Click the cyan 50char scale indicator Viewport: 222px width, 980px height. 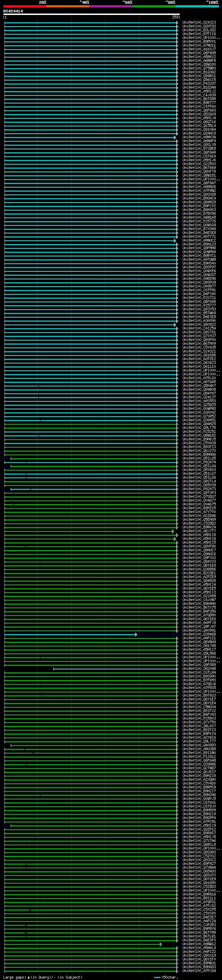coord(157,977)
